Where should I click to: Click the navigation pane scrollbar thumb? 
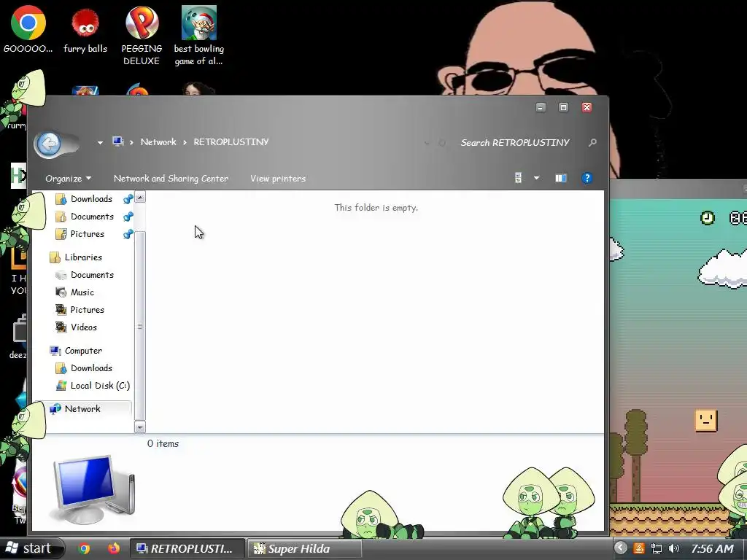[x=140, y=326]
